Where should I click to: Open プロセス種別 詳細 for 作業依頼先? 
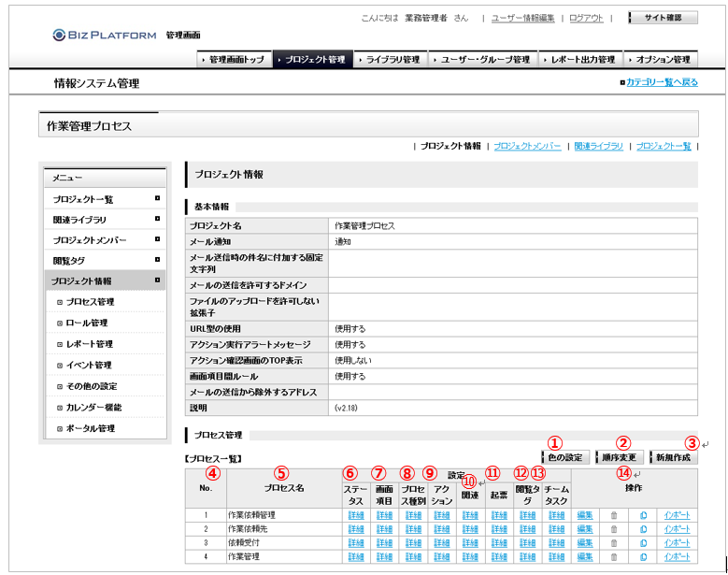[x=413, y=529]
